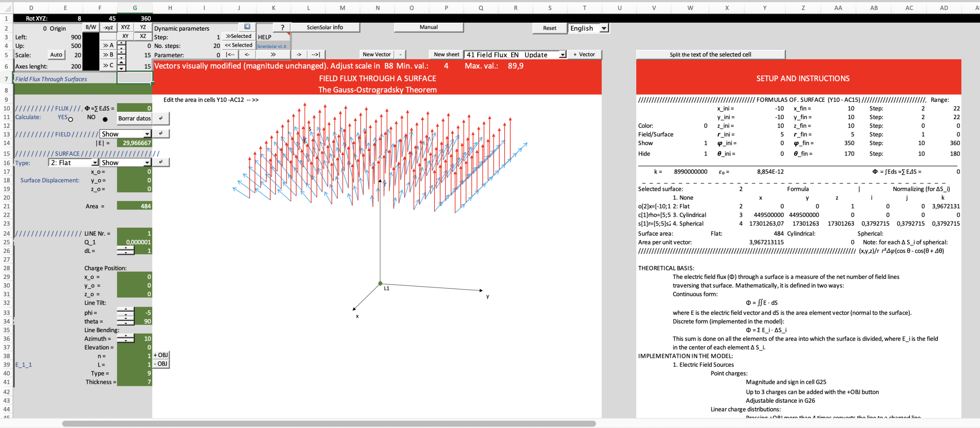Viewport: 980px width, 428px height.
Task: Click the horizontal scrollbar at the bottom
Action: tap(329, 423)
